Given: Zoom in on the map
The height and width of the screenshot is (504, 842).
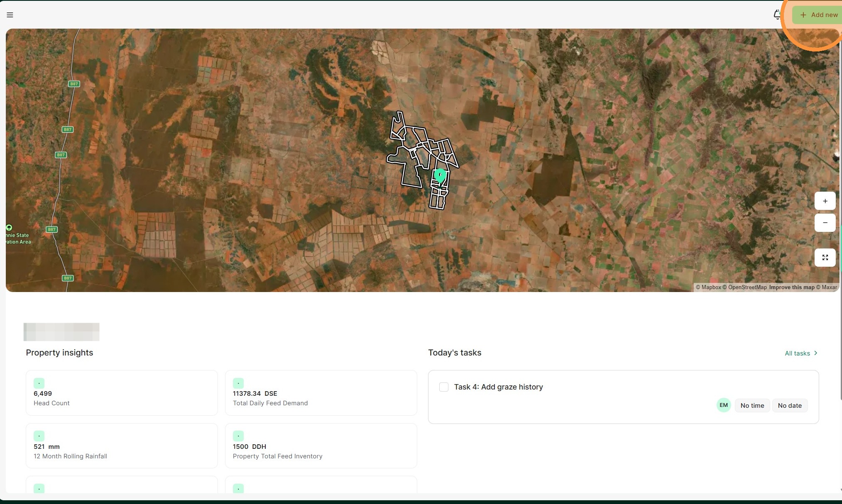Looking at the screenshot, I should [825, 201].
